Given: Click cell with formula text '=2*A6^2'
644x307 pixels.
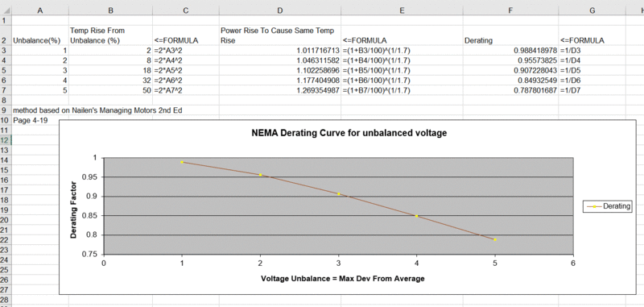Looking at the screenshot, I should [x=186, y=81].
